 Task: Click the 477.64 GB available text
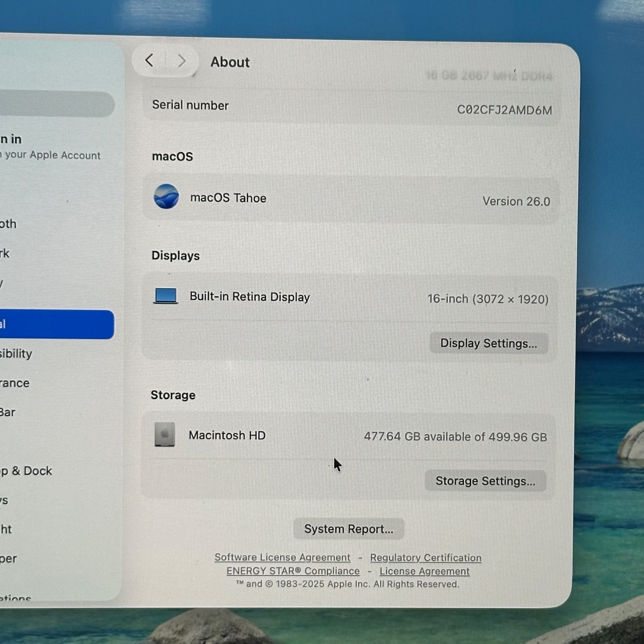tap(455, 437)
